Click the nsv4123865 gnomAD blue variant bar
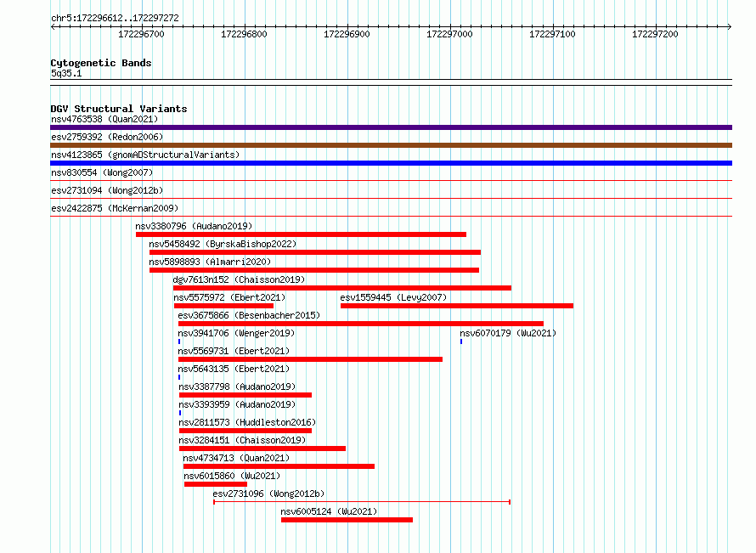 [391, 163]
